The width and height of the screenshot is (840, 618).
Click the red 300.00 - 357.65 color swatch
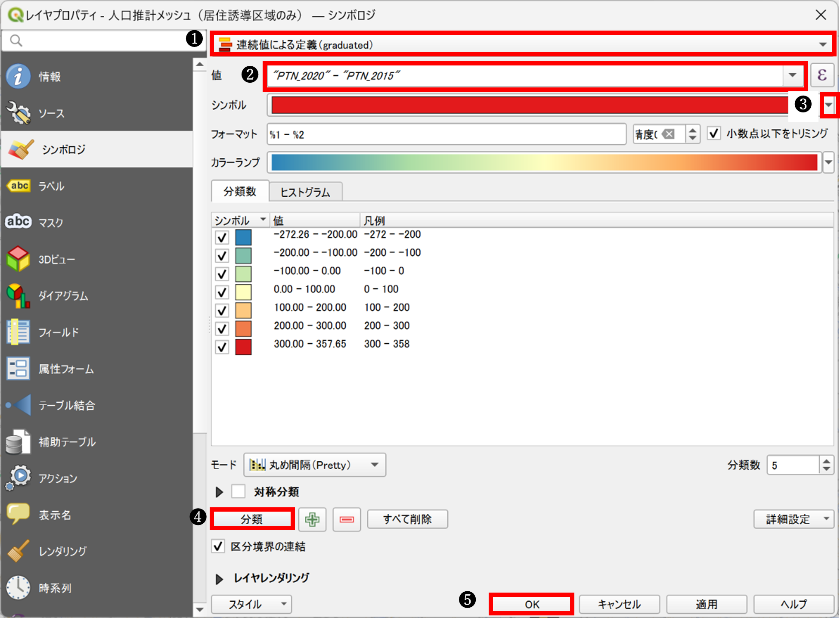click(243, 347)
